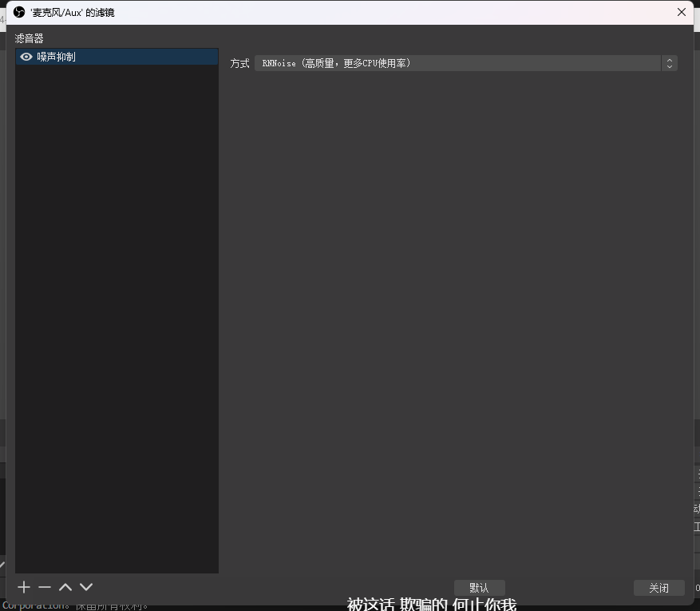Click the 默认 defaults button
Viewport: 700px width, 611px height.
pos(479,588)
